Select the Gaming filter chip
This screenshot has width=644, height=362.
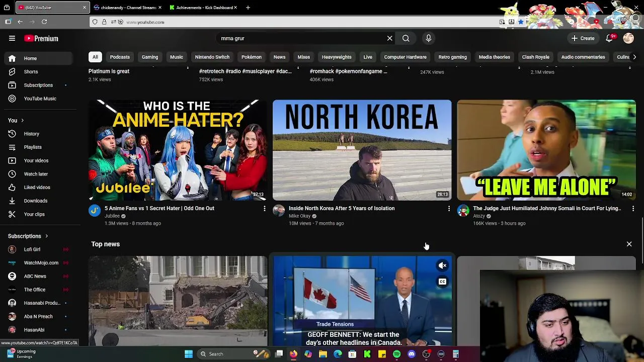[150, 57]
